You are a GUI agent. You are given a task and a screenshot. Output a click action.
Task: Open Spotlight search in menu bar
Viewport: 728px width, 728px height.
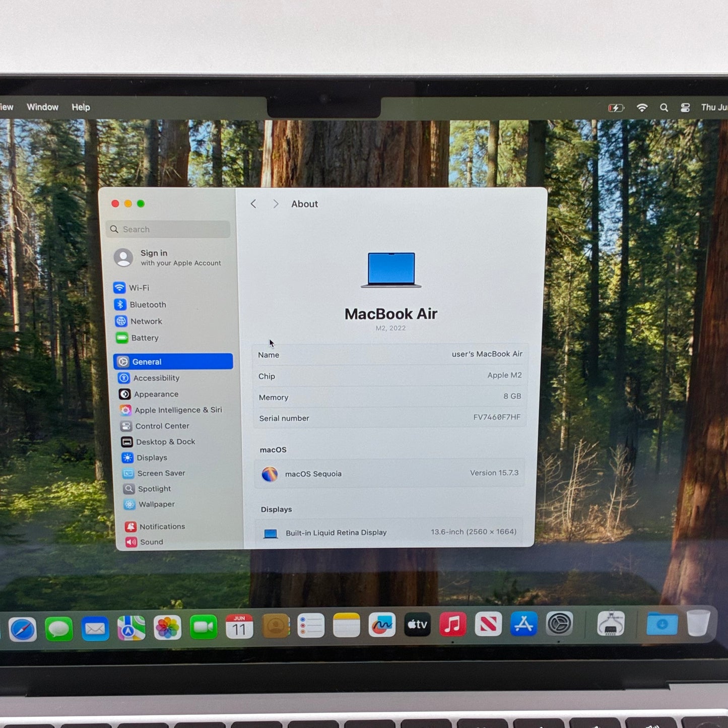tap(664, 108)
